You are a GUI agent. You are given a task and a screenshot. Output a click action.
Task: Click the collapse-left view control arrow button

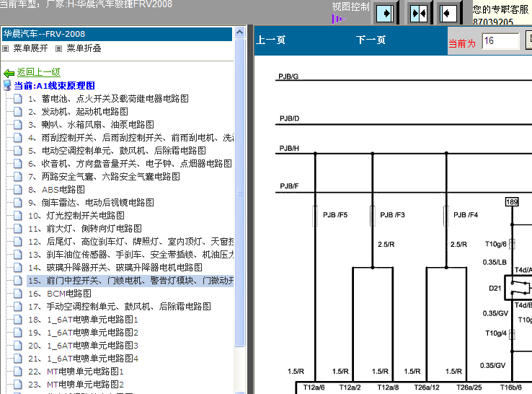pyautogui.click(x=448, y=14)
